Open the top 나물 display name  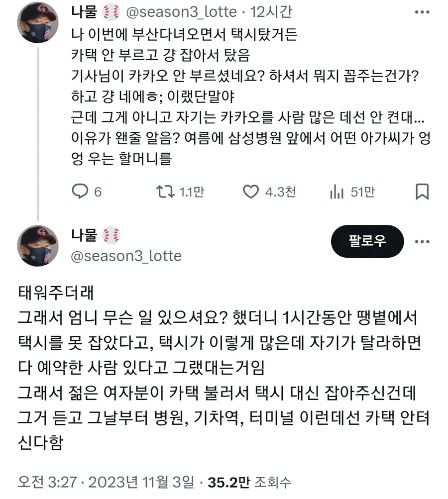(x=84, y=11)
